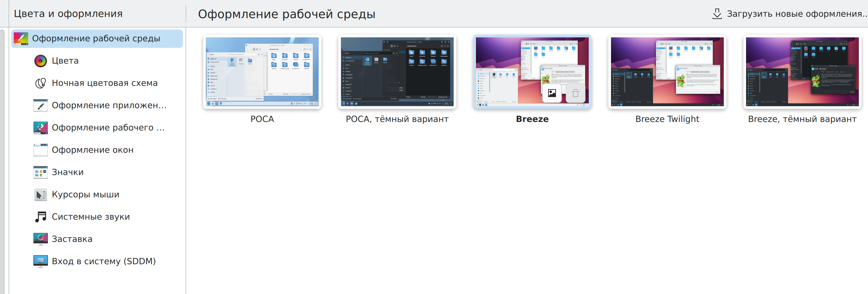Click the Оформление окон window icon
This screenshot has width=868, height=294.
tap(40, 150)
